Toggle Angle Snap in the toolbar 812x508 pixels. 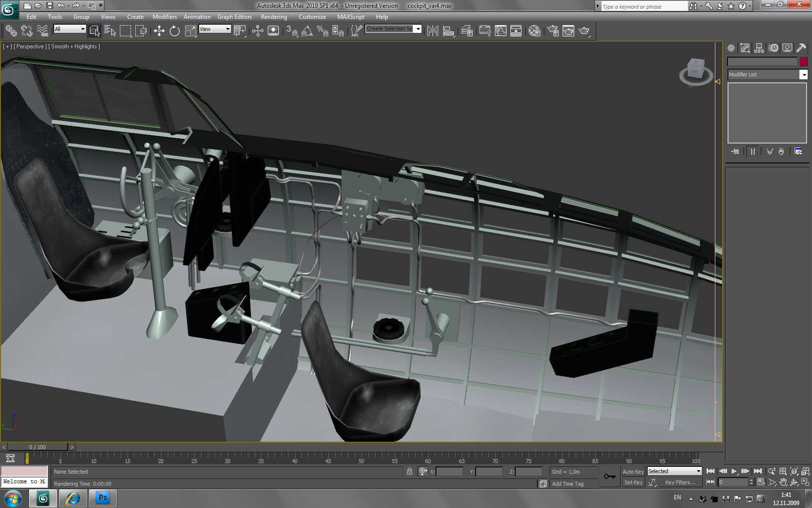307,31
